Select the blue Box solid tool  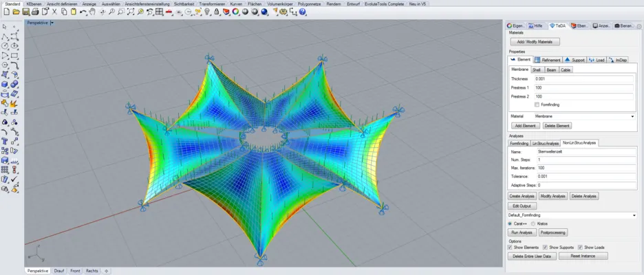[5, 84]
